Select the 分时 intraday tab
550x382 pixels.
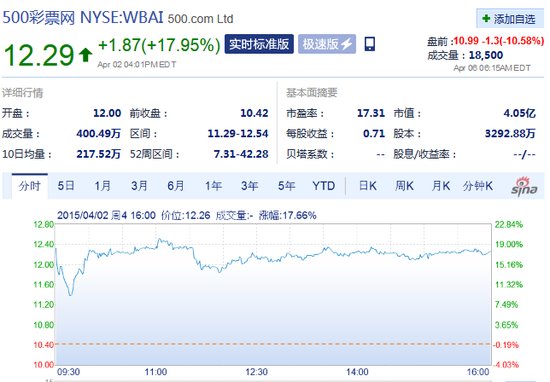click(30, 186)
